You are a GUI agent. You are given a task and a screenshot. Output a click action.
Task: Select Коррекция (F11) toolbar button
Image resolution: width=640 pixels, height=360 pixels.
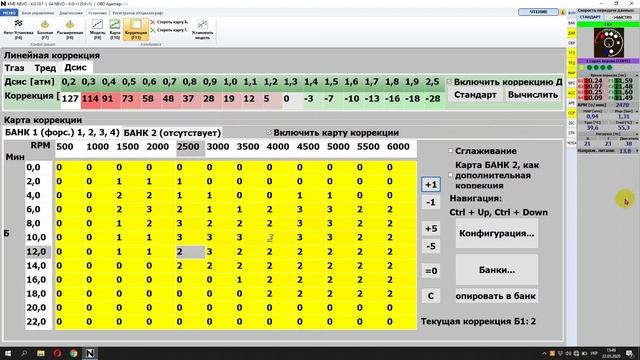[136, 29]
